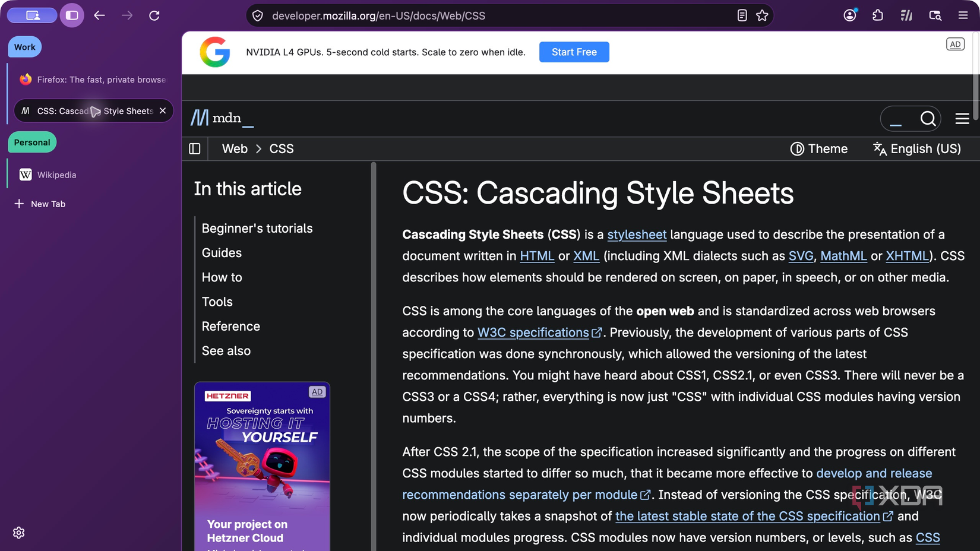
Task: Open the English (US) language dropdown
Action: click(917, 149)
